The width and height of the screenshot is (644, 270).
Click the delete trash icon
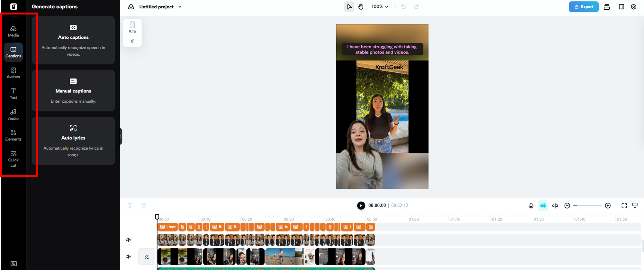click(x=144, y=206)
